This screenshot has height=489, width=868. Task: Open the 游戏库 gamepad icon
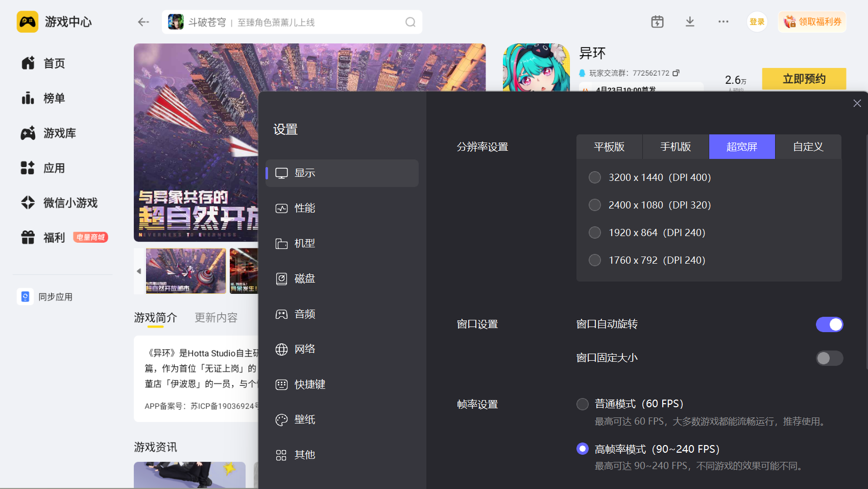pos(28,133)
